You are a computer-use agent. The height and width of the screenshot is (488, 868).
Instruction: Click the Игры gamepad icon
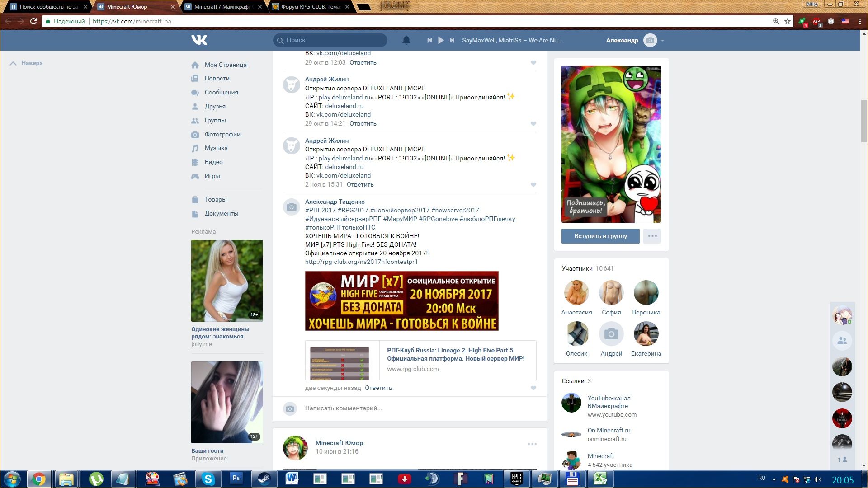[195, 176]
